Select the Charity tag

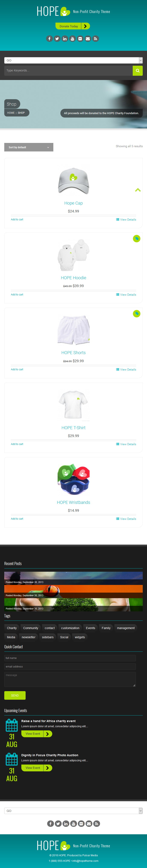[x=12, y=628]
